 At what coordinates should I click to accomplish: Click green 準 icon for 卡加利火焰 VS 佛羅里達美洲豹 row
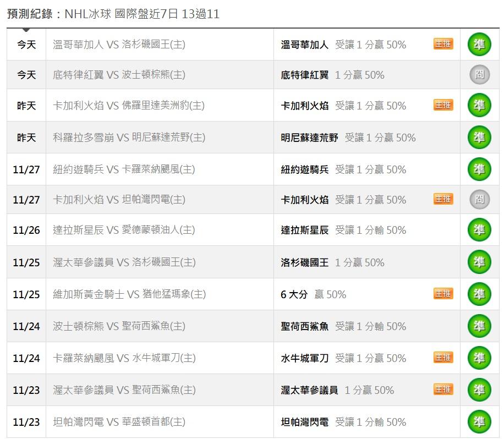click(479, 105)
